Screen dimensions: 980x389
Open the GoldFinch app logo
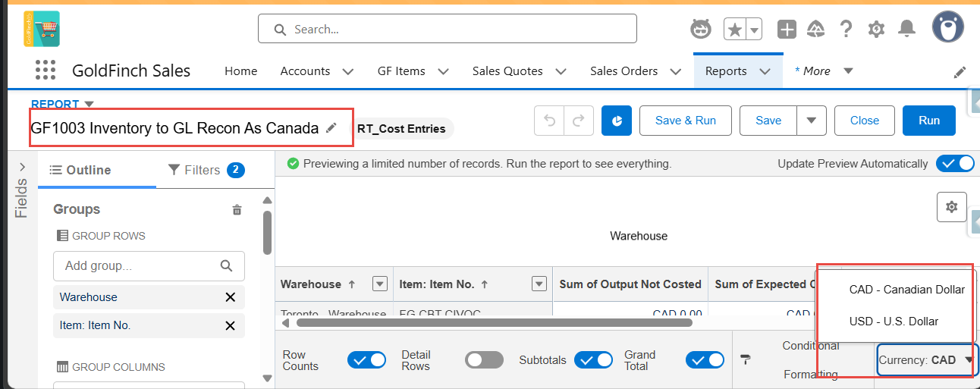pyautogui.click(x=42, y=29)
